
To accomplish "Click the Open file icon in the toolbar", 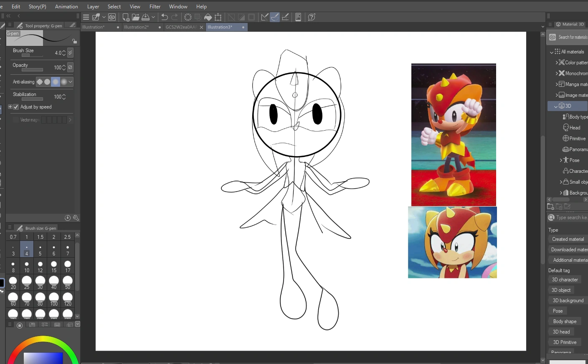I will (136, 17).
